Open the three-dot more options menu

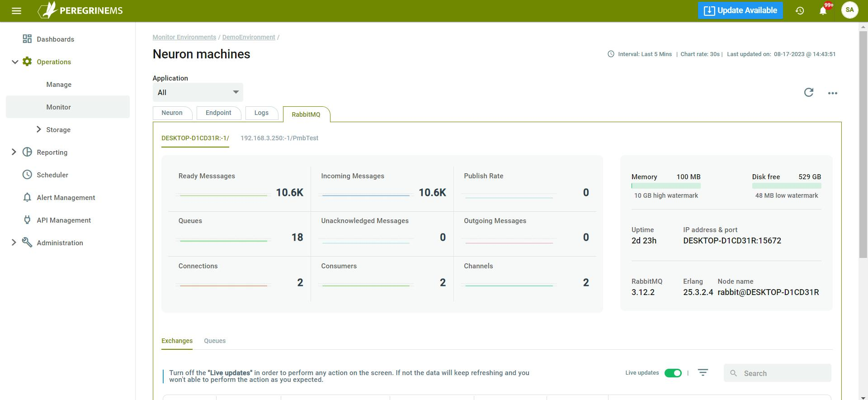tap(833, 93)
